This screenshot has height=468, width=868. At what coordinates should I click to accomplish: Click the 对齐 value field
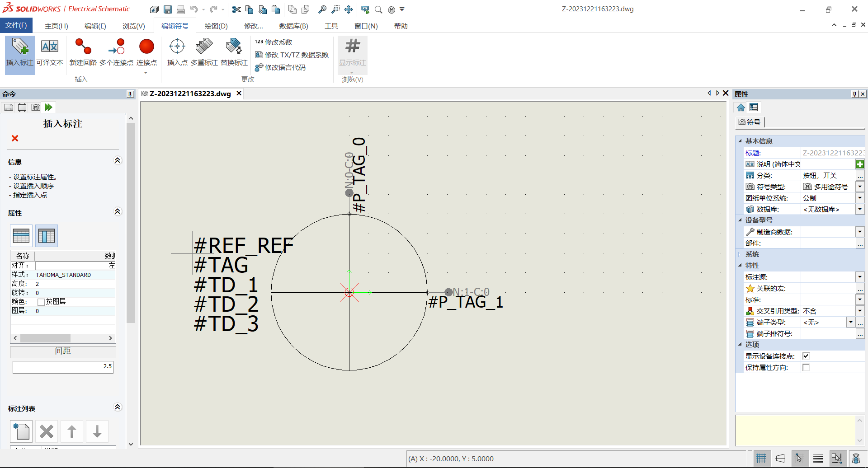75,266
